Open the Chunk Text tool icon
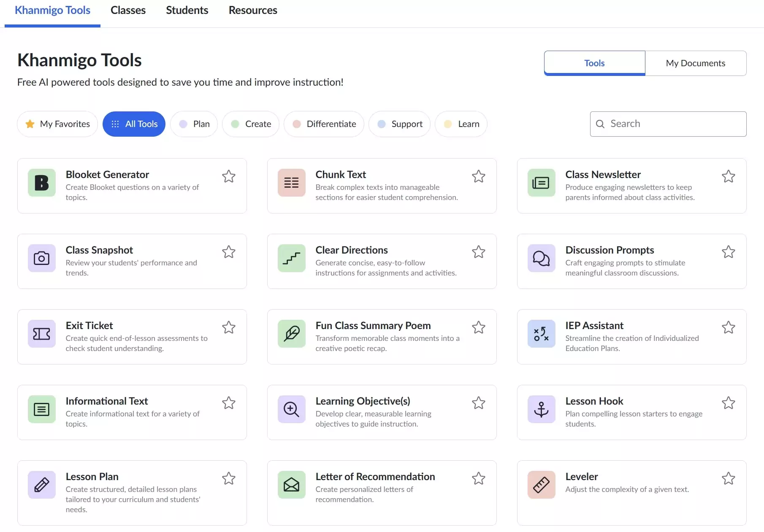Image resolution: width=764 pixels, height=532 pixels. click(291, 183)
